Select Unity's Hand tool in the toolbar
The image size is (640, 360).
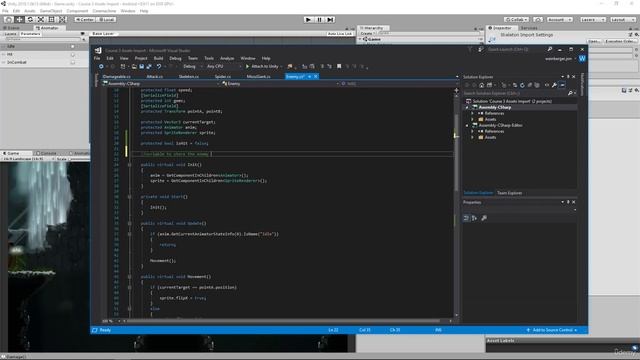click(8, 20)
